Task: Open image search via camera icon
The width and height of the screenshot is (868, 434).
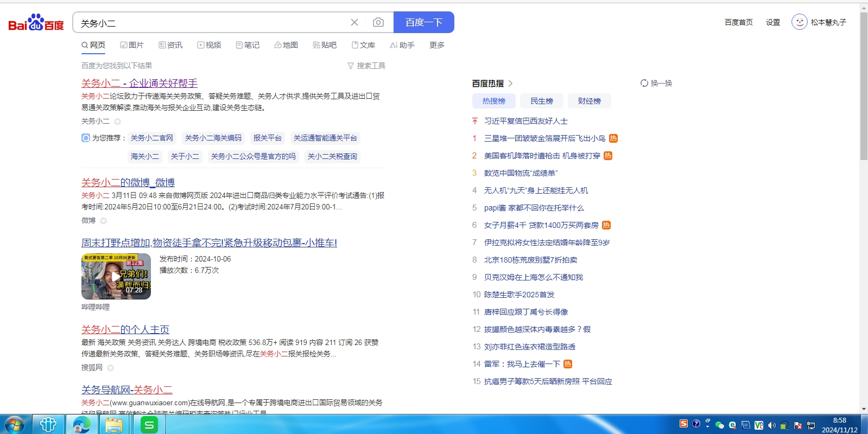Action: [378, 22]
